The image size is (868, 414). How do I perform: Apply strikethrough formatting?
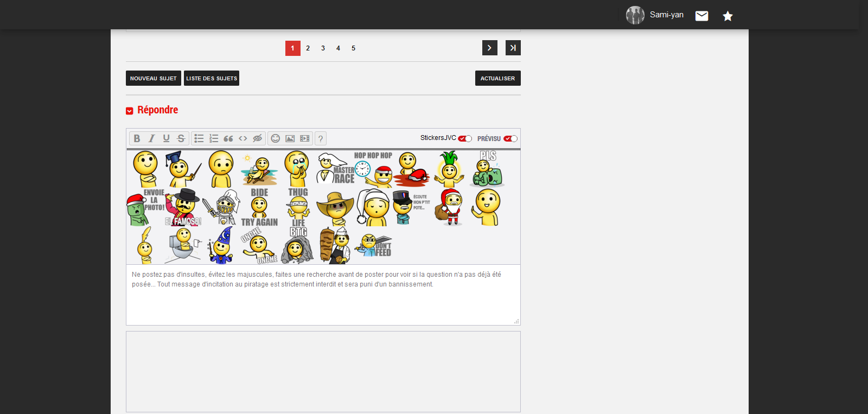click(x=181, y=138)
